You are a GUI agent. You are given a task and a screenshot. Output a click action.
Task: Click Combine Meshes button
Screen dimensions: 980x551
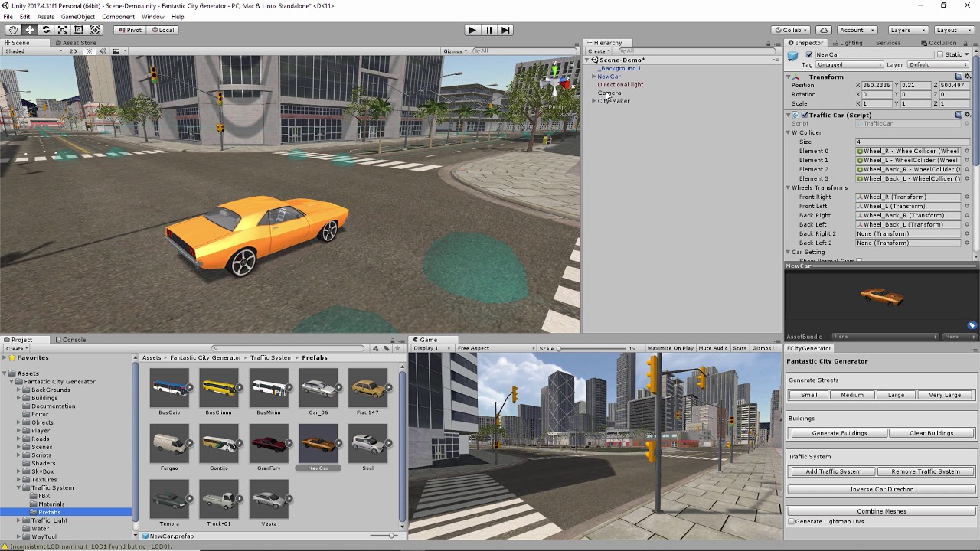(881, 511)
